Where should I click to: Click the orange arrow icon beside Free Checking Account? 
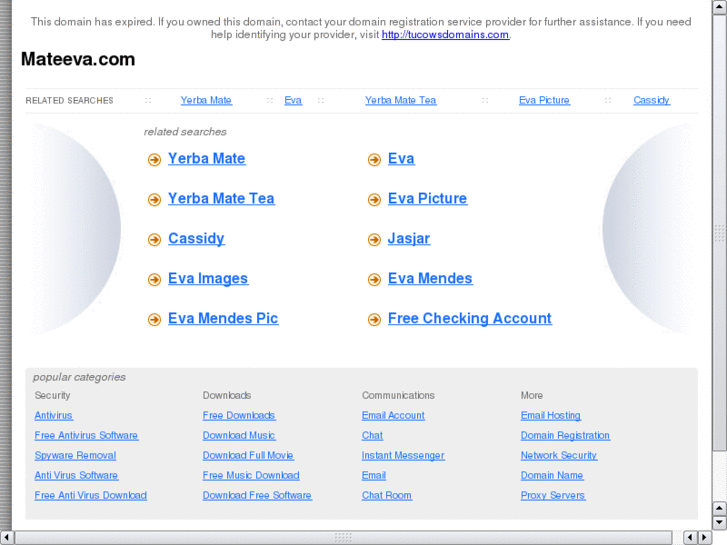point(374,319)
